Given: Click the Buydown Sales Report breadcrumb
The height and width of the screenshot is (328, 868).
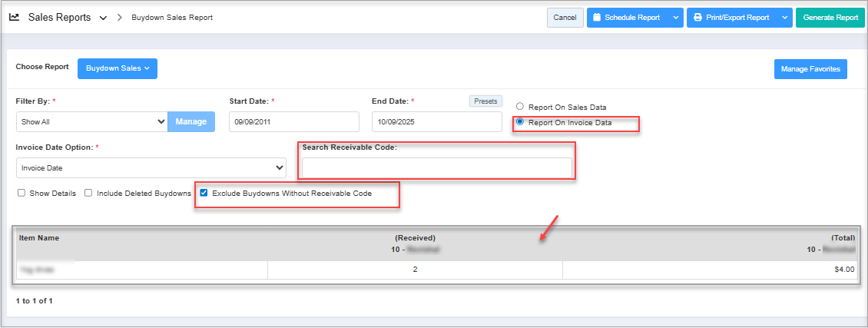Looking at the screenshot, I should pos(172,18).
